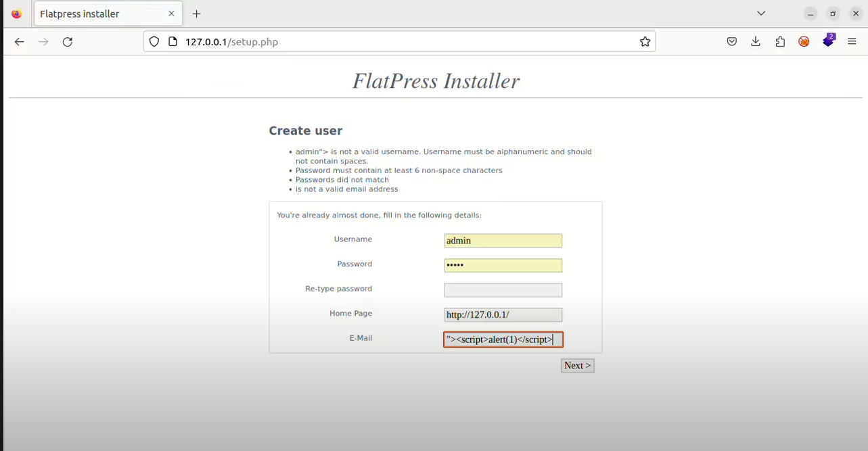Click the Next > button
The height and width of the screenshot is (451, 868).
pos(577,366)
